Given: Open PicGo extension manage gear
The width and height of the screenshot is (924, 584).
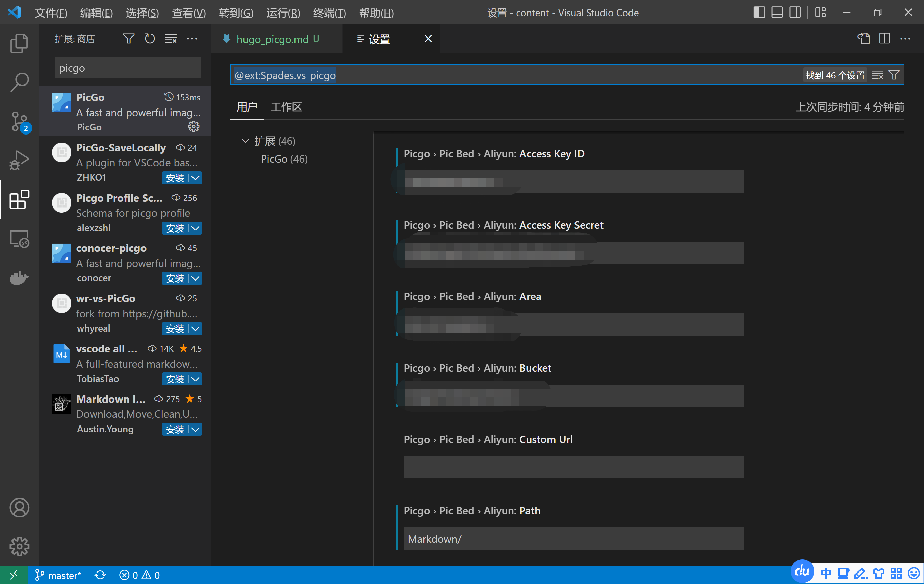Looking at the screenshot, I should [194, 127].
